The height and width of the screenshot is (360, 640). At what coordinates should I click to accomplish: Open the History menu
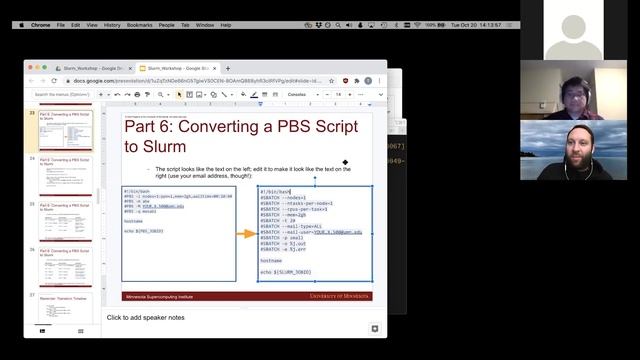coord(112,25)
